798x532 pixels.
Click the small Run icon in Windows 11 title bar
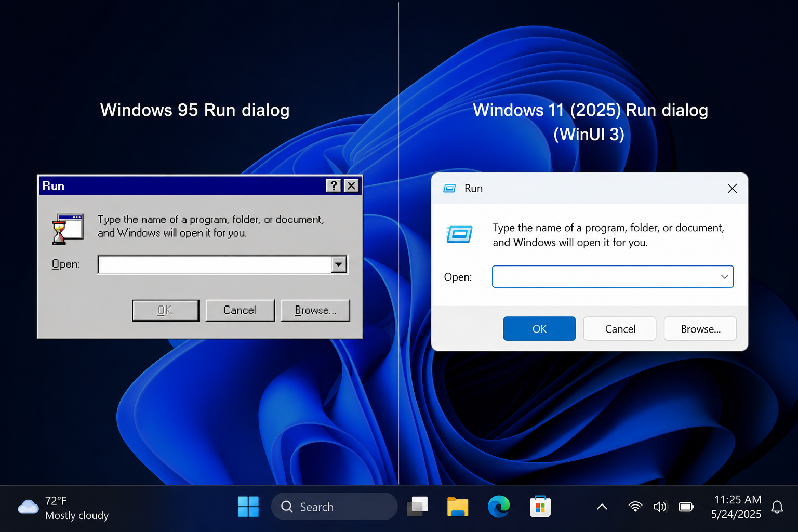(x=449, y=188)
